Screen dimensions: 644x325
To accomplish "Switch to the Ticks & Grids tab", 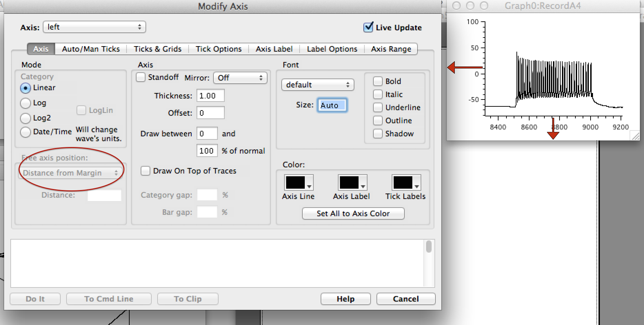I will tap(158, 49).
